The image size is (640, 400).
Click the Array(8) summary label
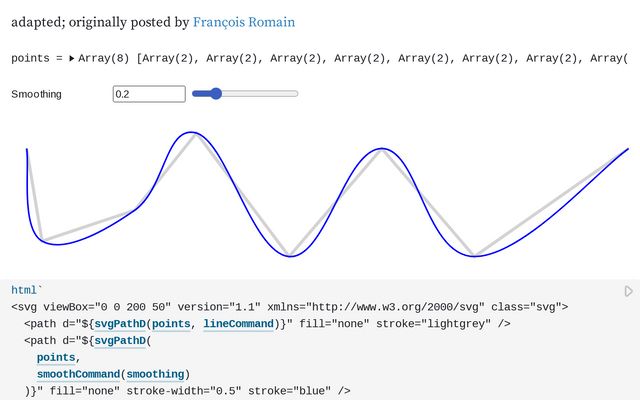coord(105,59)
